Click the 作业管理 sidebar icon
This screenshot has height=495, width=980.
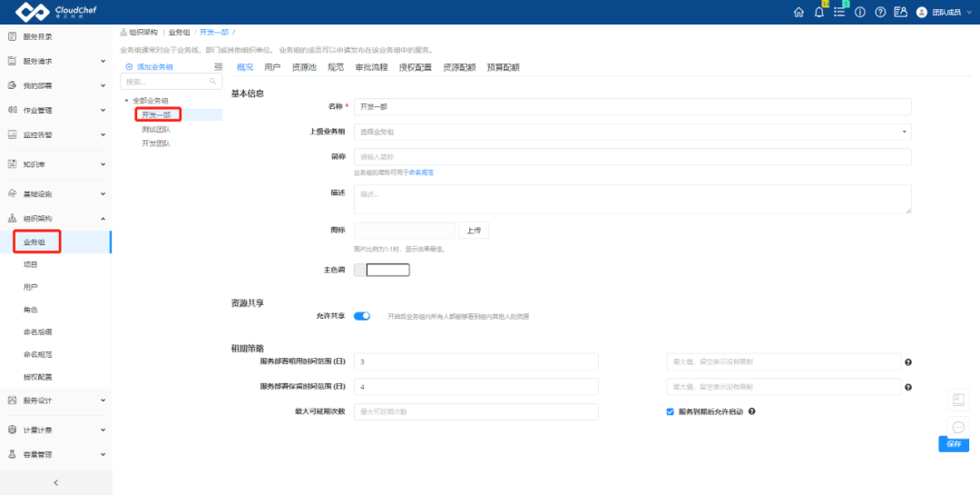pos(12,110)
